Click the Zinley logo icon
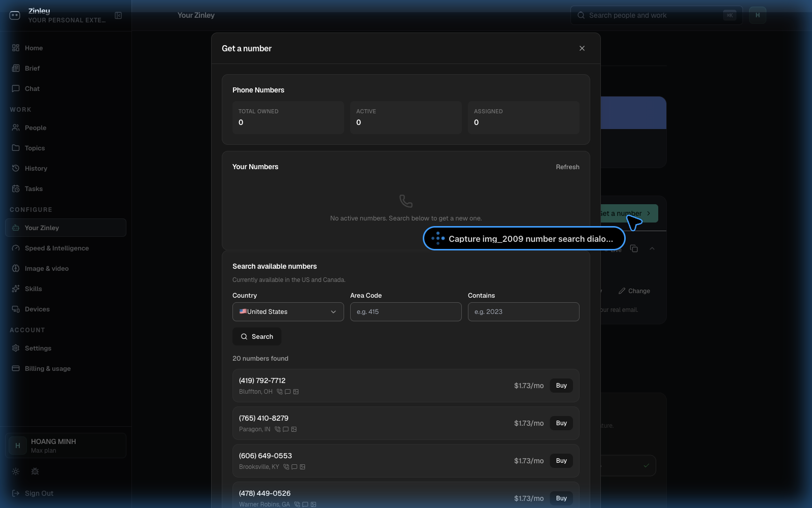This screenshot has width=812, height=508. [x=15, y=15]
